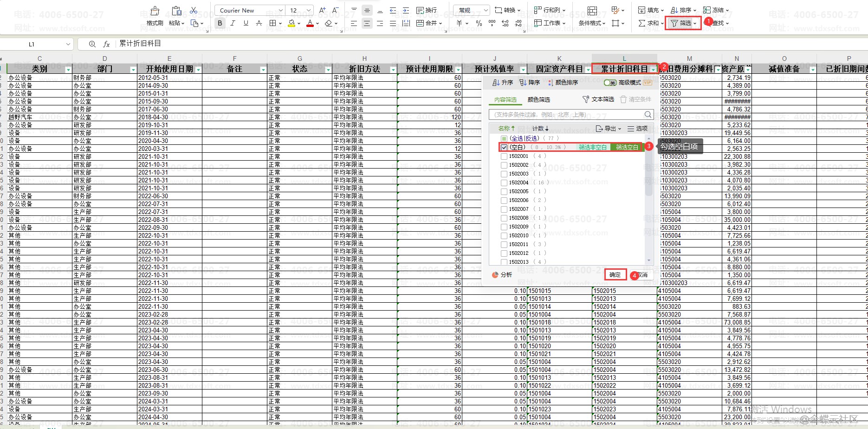Check the 1502004 filter checkbox

click(504, 182)
